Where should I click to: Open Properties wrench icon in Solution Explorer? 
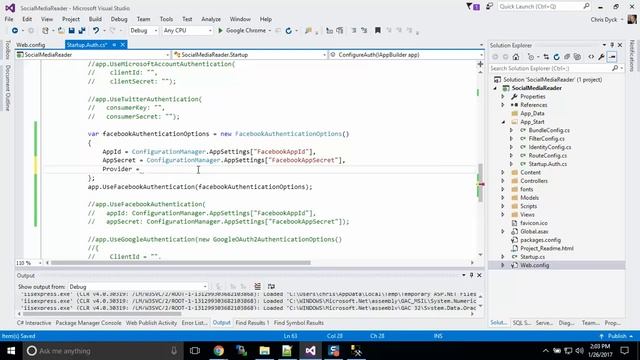601,57
